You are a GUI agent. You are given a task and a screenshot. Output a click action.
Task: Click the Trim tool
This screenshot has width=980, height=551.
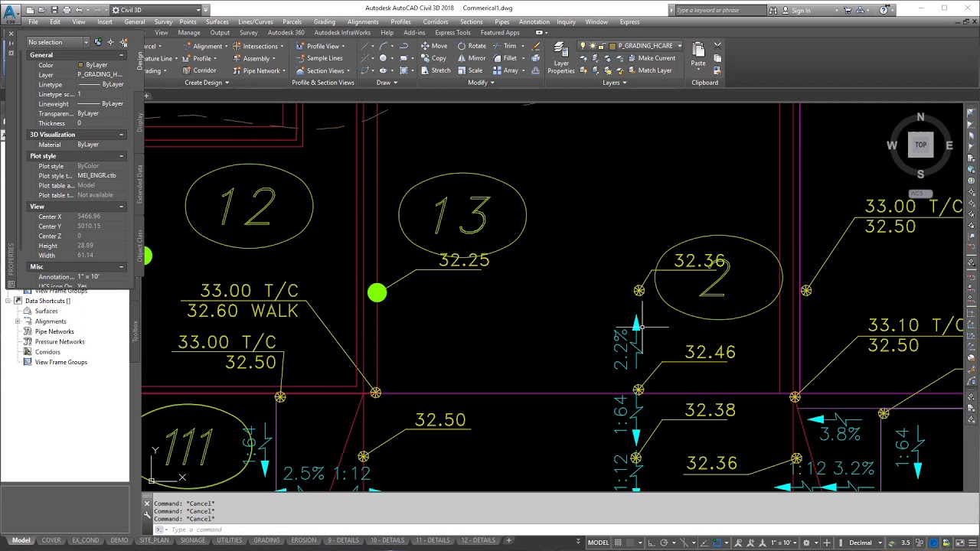point(505,46)
